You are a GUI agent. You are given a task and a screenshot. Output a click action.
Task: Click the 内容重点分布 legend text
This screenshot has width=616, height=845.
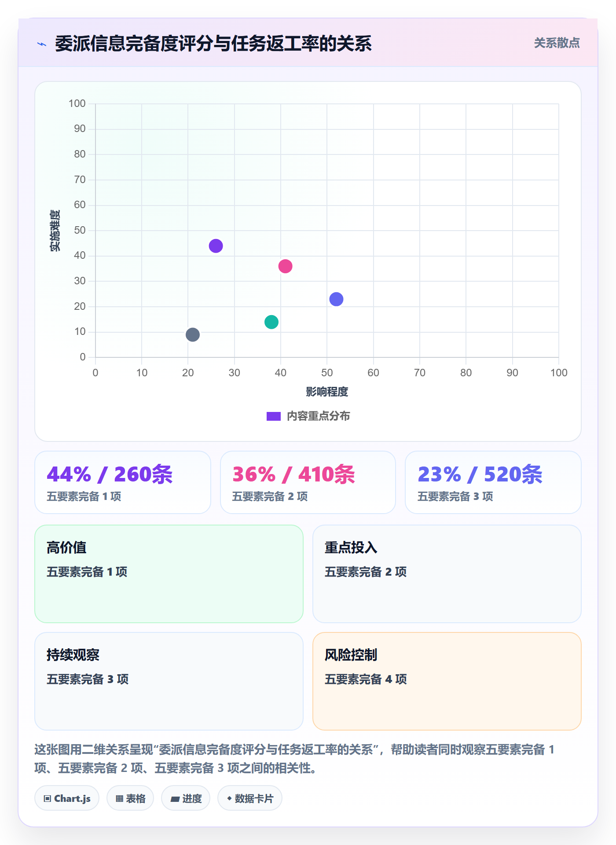click(318, 416)
